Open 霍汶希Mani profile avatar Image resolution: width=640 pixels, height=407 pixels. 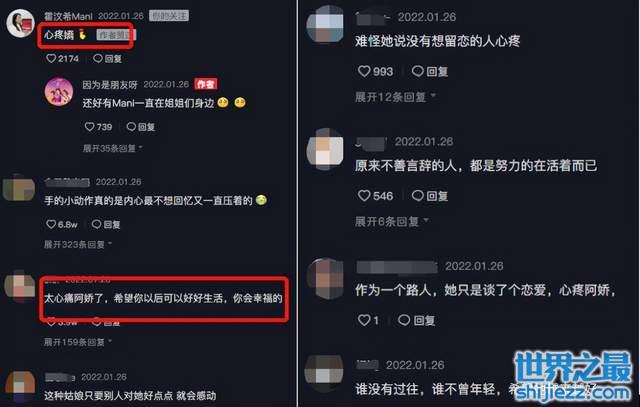point(20,23)
